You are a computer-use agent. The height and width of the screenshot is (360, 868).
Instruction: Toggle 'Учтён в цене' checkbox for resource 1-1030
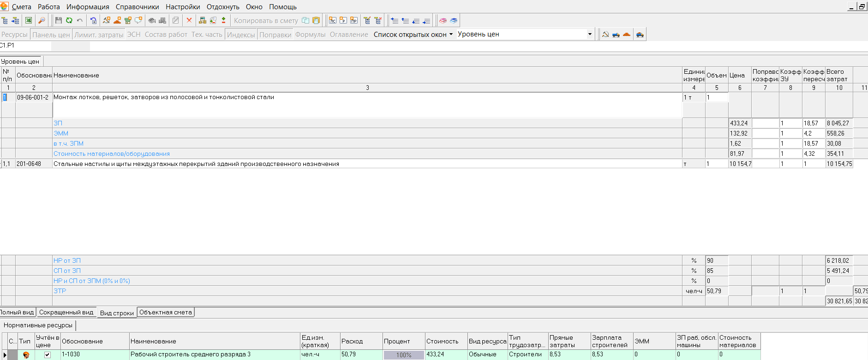coord(47,354)
